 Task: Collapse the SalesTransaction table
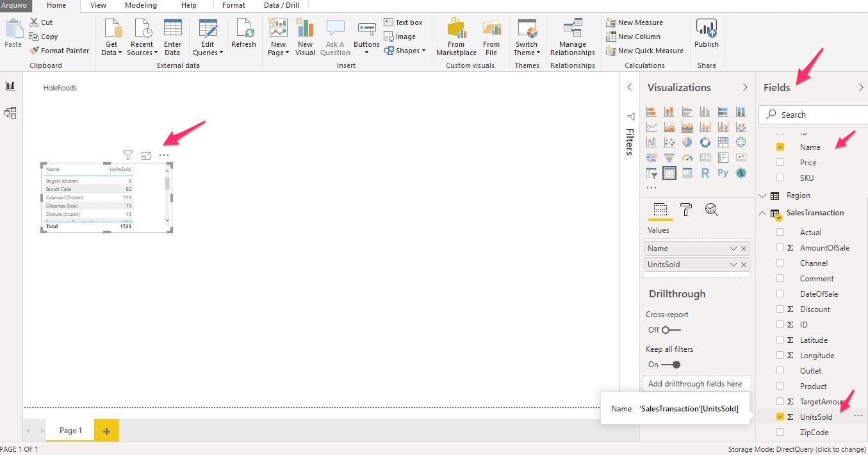(x=763, y=213)
